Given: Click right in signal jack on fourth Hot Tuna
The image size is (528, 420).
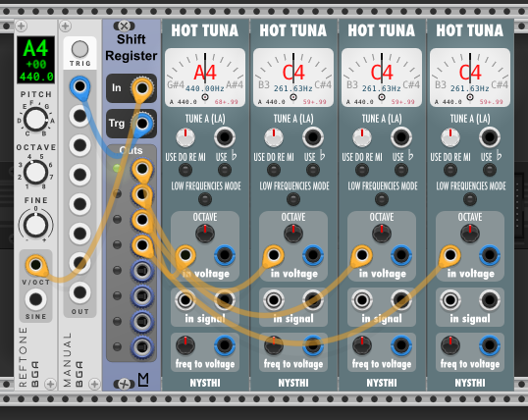Looking at the screenshot, I should [490, 299].
